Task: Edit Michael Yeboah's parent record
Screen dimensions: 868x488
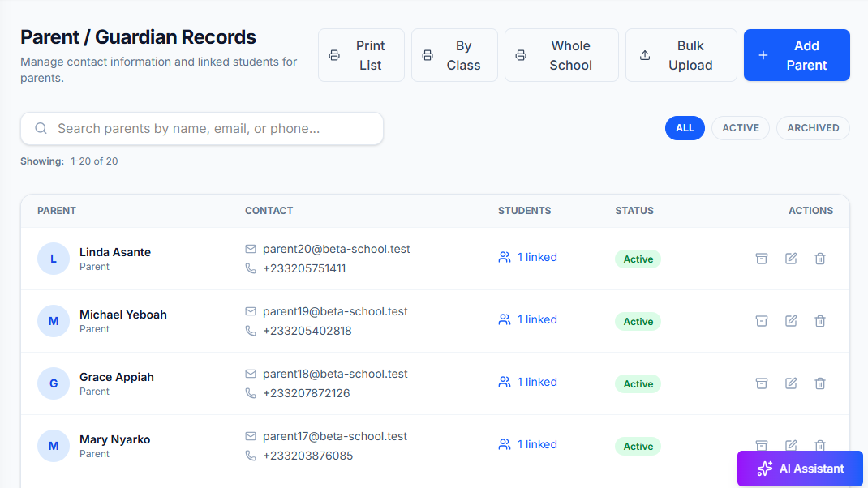Action: [x=791, y=320]
